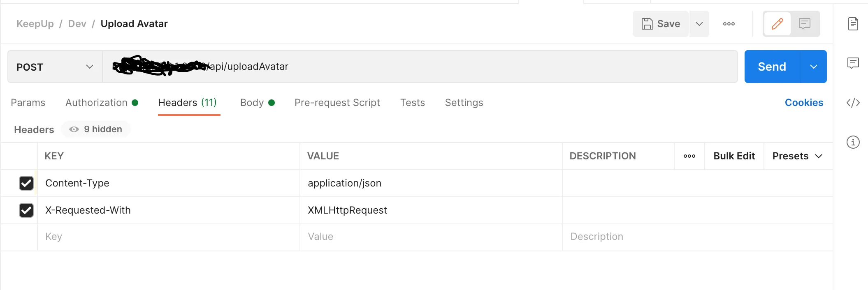The height and width of the screenshot is (290, 868).
Task: Expand the Send button dropdown arrow
Action: tap(814, 67)
